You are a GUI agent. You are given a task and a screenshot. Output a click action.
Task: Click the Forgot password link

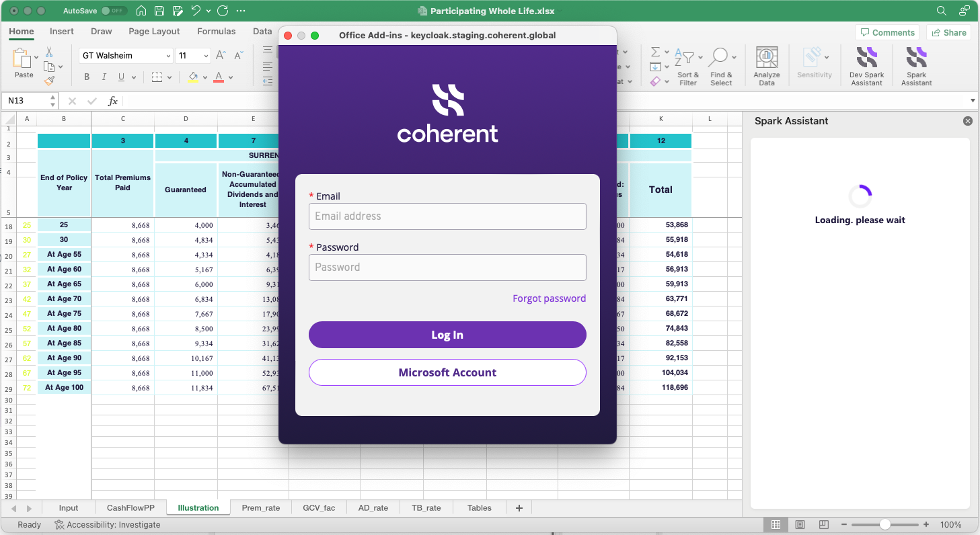coord(549,298)
